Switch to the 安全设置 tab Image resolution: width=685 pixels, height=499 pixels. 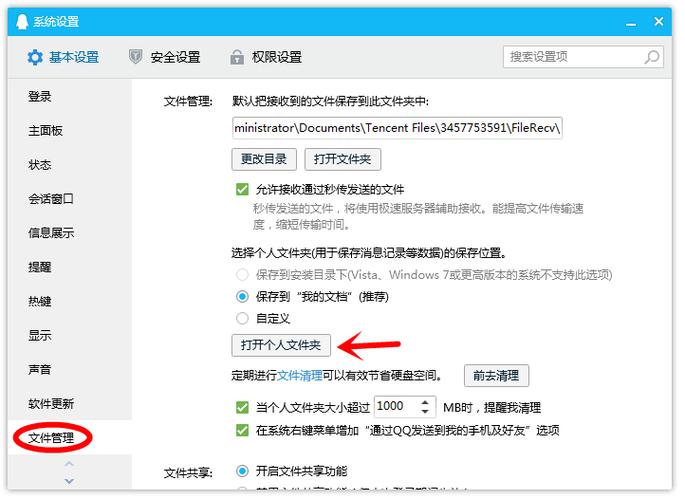(165, 57)
